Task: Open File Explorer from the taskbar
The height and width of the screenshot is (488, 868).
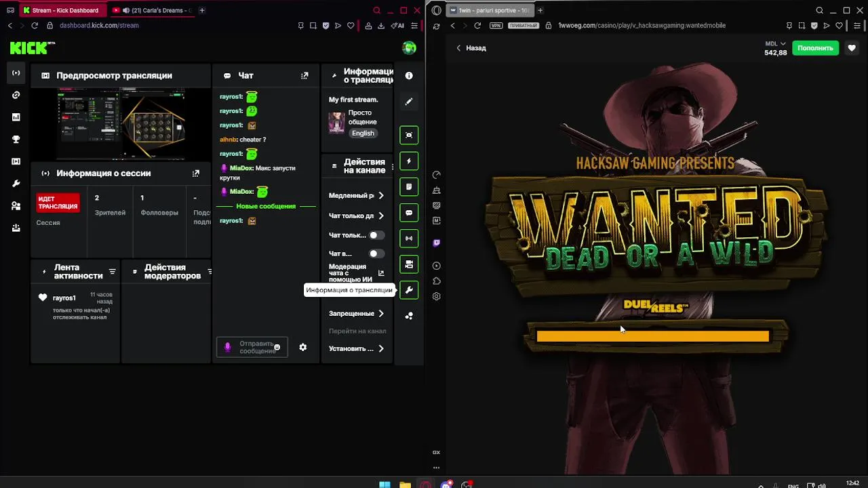Action: [x=405, y=485]
